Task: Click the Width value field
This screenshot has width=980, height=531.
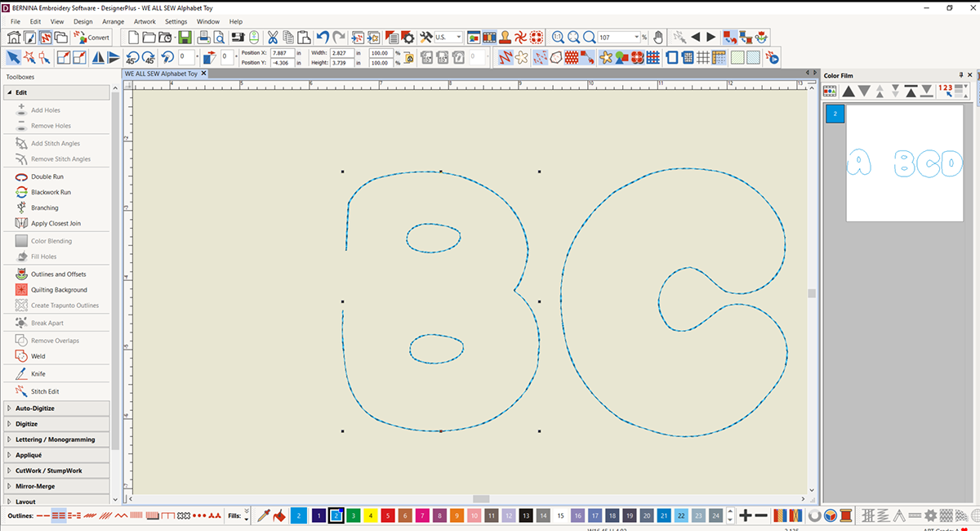Action: point(341,52)
